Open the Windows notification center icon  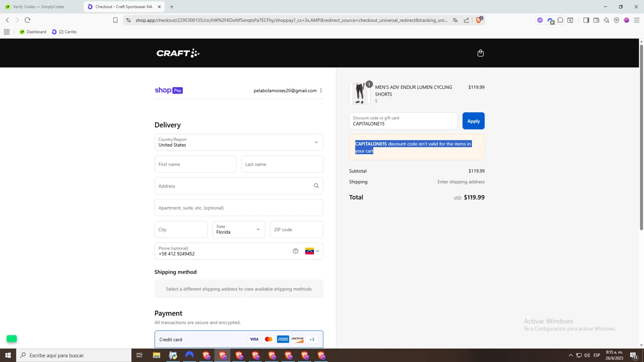coord(634,355)
